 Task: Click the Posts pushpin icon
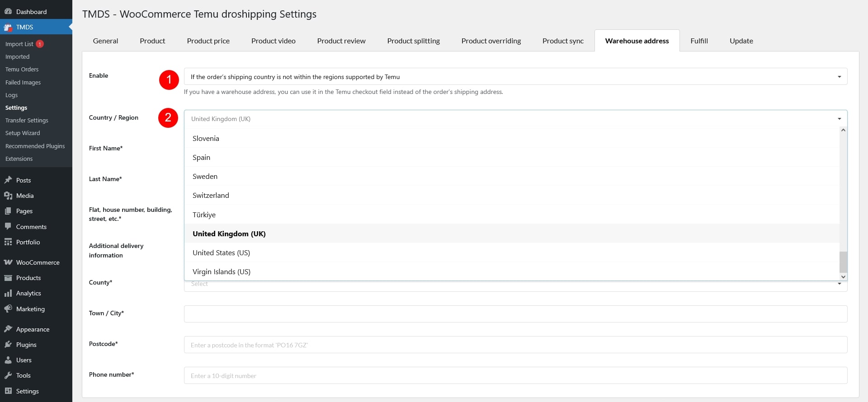pyautogui.click(x=8, y=180)
